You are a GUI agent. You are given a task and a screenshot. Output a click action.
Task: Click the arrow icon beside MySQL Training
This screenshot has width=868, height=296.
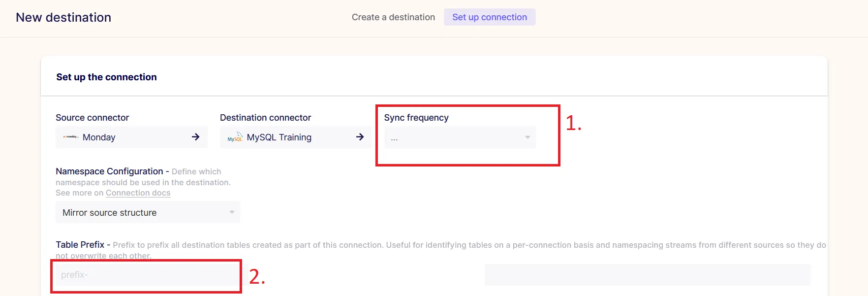(360, 137)
